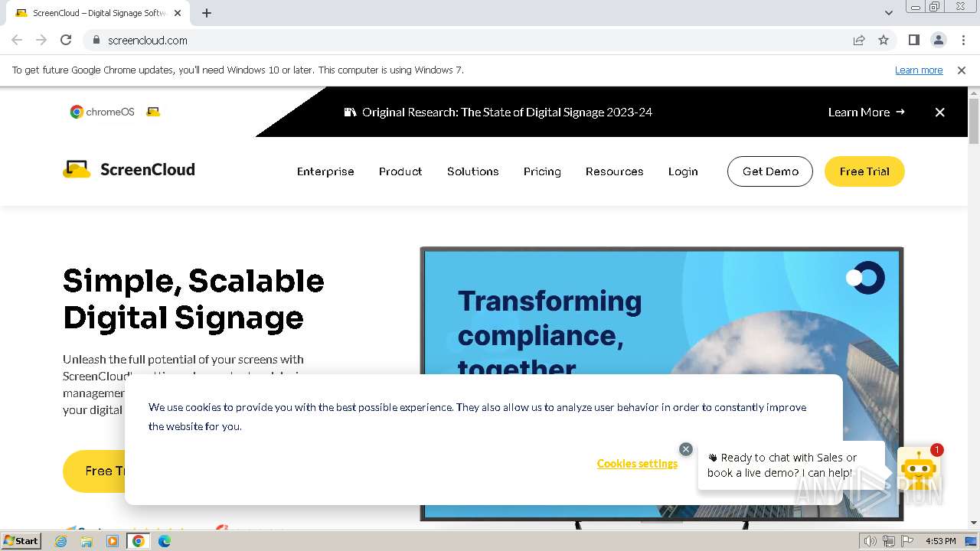Open the volume control in the tray

click(871, 541)
